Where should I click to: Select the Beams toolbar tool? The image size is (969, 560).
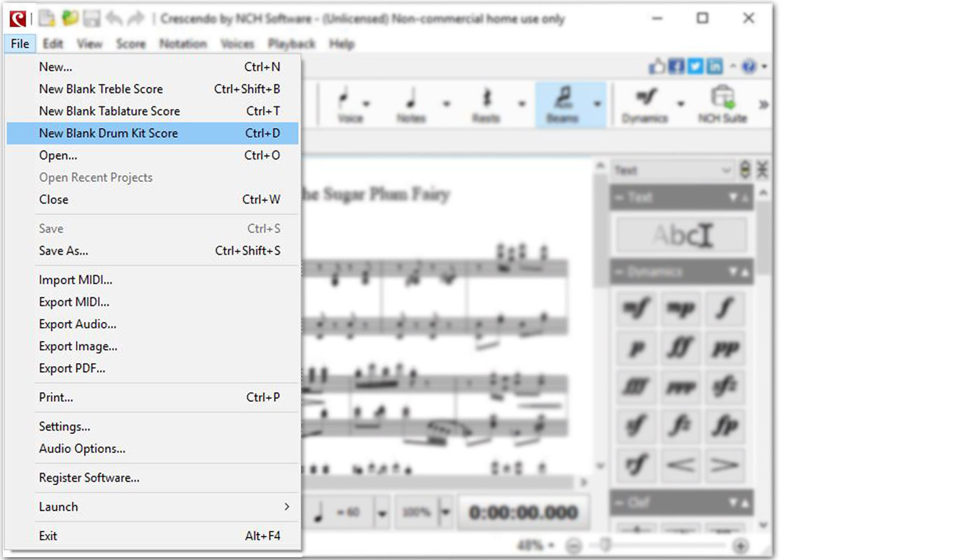pos(562,105)
